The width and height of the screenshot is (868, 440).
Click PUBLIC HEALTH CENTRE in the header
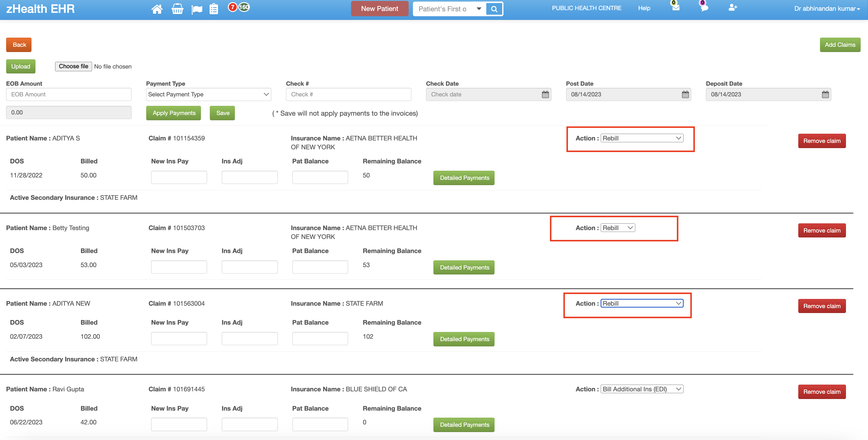pos(586,8)
